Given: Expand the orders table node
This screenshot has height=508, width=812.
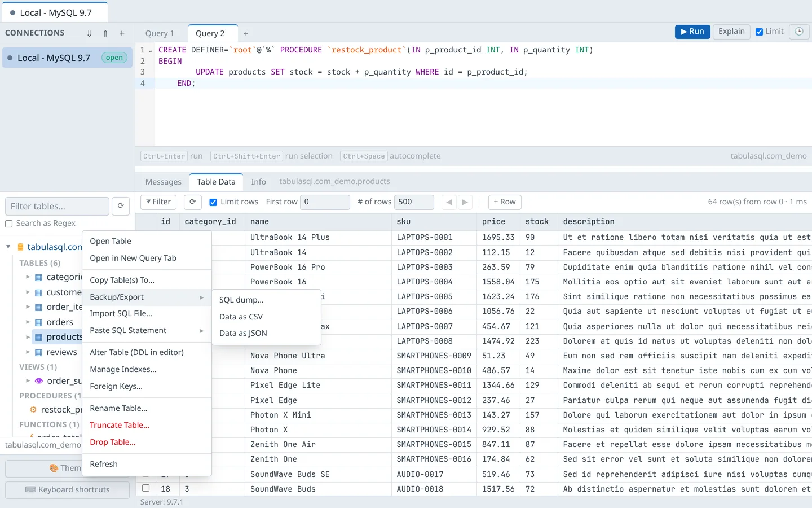Looking at the screenshot, I should click(28, 322).
